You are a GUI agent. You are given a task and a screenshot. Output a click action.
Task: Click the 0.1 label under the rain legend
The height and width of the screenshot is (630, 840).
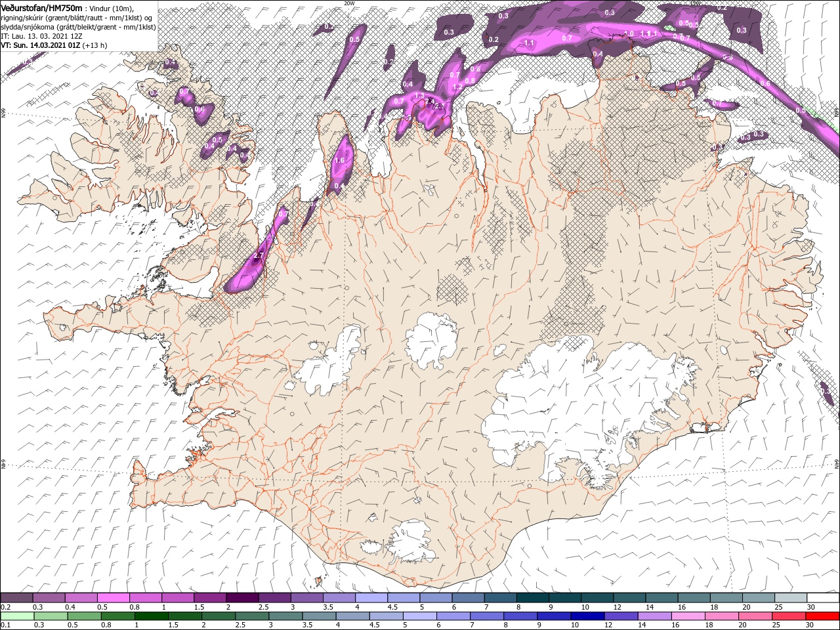tap(5, 625)
